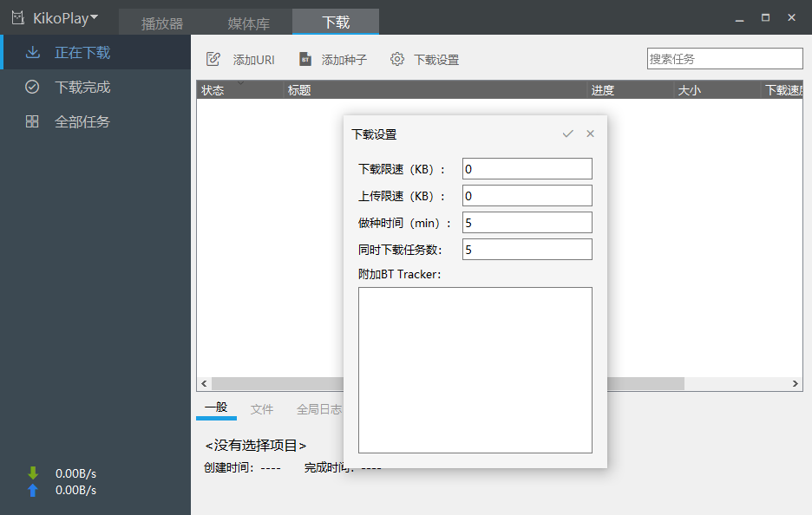Open 下载设置 from toolbar label
Viewport: 812px width, 515px height.
[x=436, y=60]
